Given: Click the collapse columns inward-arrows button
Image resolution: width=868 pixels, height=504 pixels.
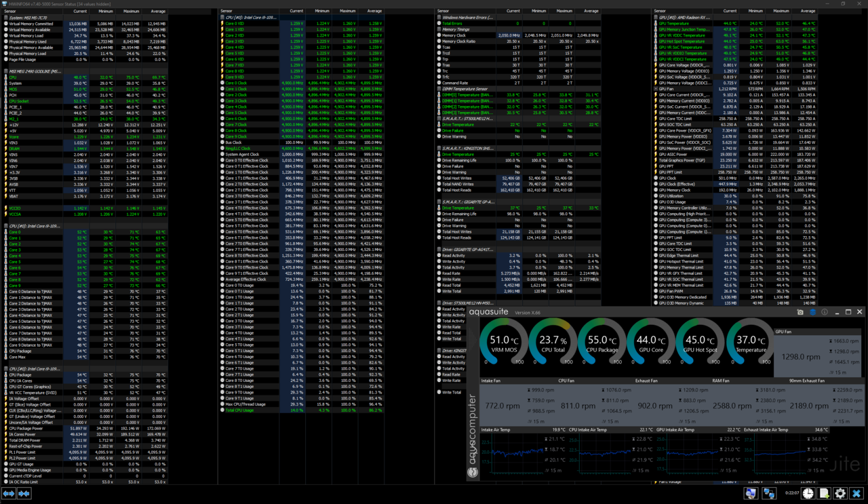Looking at the screenshot, I should coord(24,494).
